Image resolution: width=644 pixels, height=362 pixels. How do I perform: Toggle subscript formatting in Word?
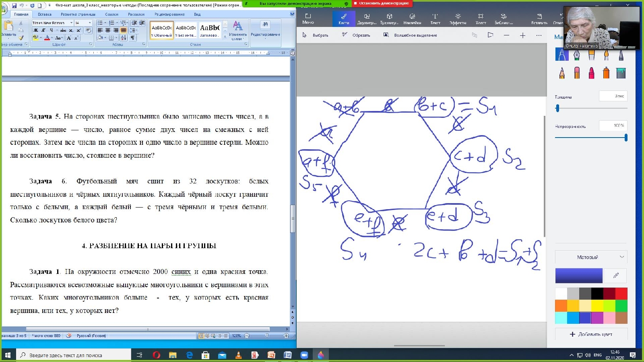[71, 30]
